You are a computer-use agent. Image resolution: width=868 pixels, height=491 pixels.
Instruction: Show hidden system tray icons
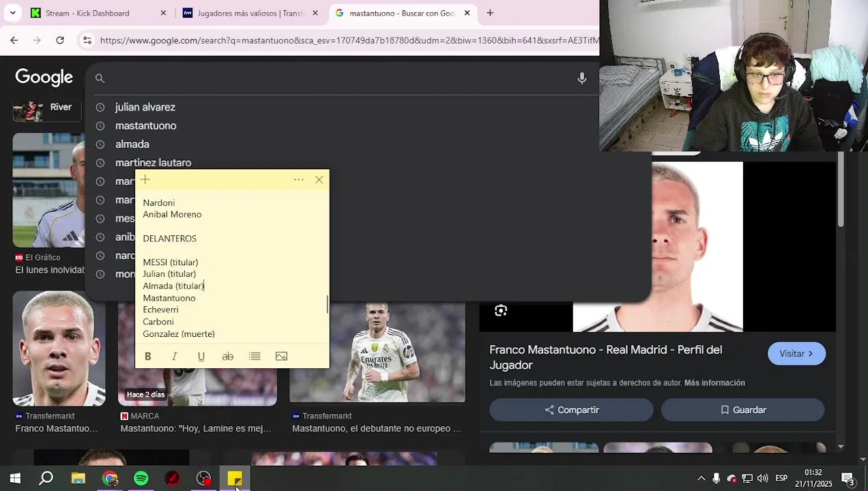point(701,479)
